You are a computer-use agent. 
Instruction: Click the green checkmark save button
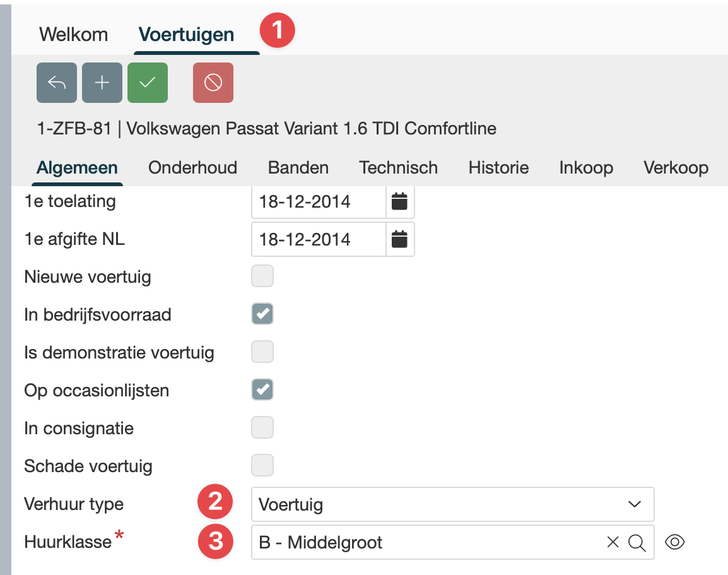tap(148, 83)
